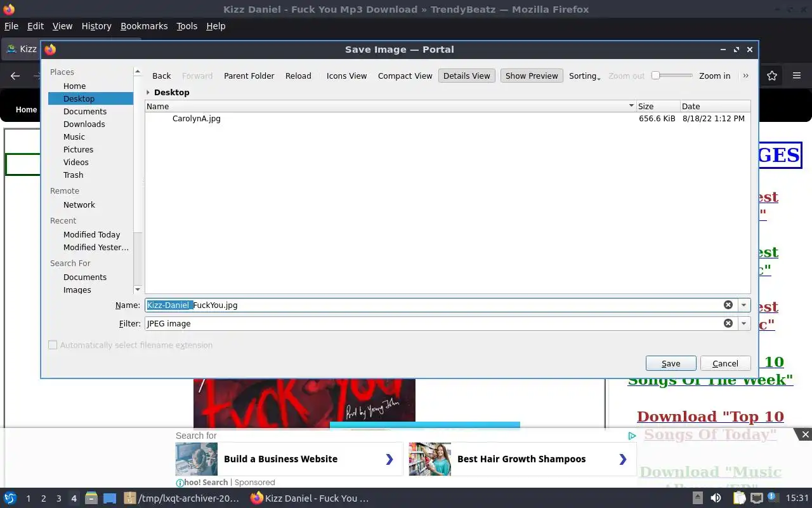Expand the dialog toolbar overflow chevron
Image resolution: width=812 pixels, height=508 pixels.
(x=745, y=76)
